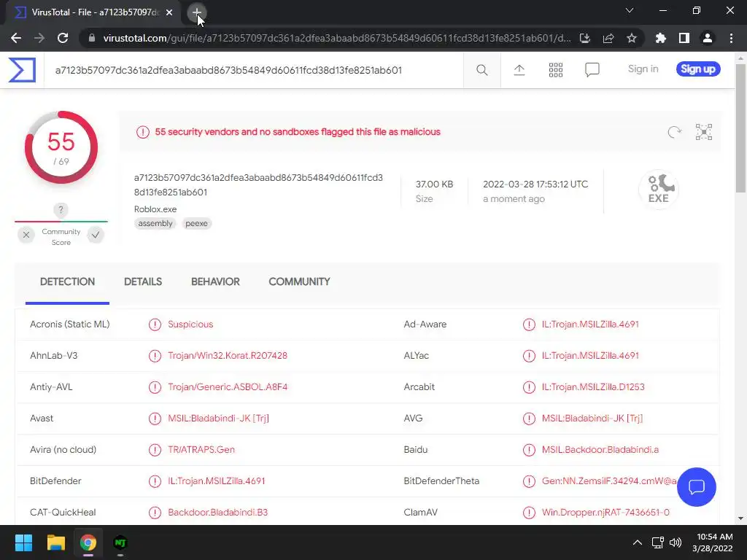Click the search magnifier icon
Viewport: 747px width, 560px height.
click(481, 70)
